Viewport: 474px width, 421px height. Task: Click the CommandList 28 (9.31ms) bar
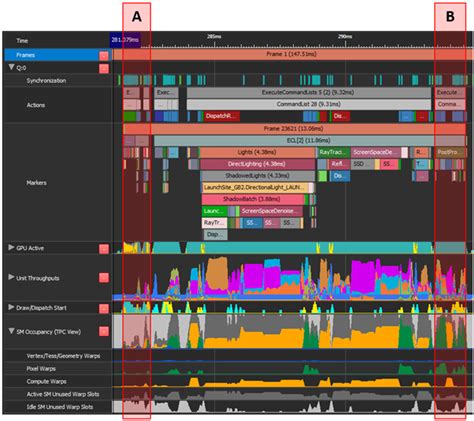[309, 104]
